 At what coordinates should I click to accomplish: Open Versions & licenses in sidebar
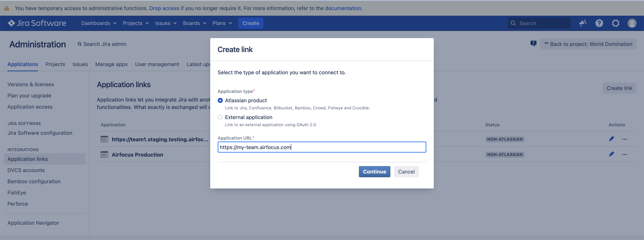(31, 84)
